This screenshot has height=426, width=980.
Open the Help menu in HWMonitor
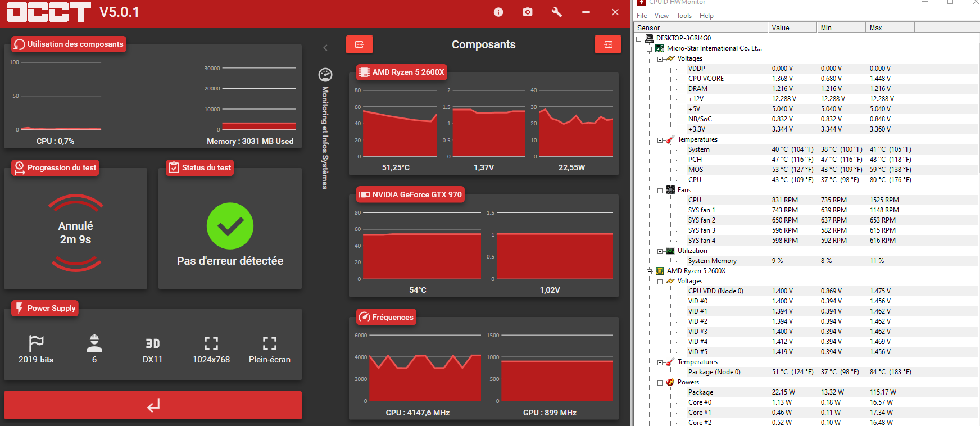pyautogui.click(x=706, y=16)
